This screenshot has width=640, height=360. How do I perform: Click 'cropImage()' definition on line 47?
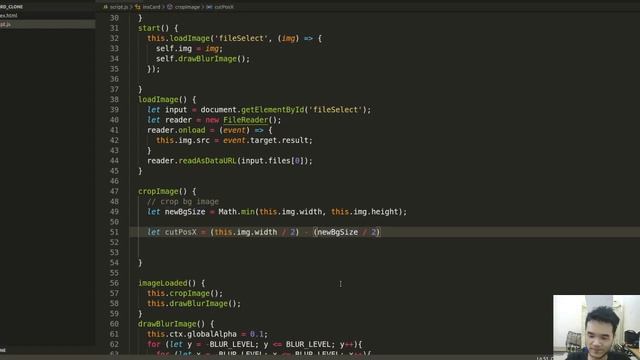162,191
